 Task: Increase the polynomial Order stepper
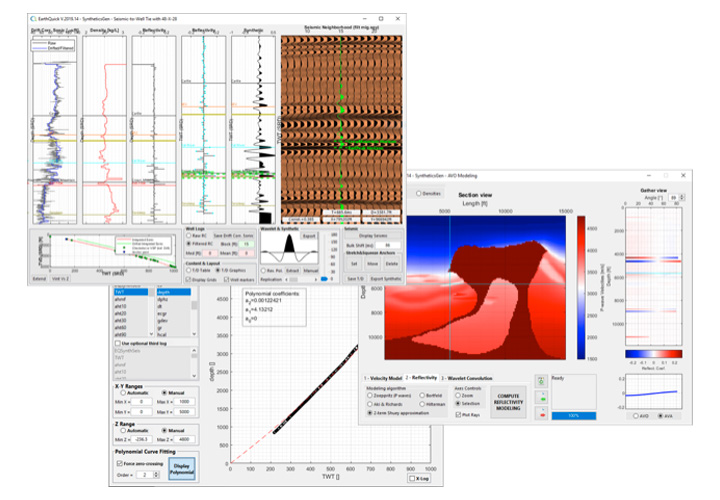[x=157, y=472]
